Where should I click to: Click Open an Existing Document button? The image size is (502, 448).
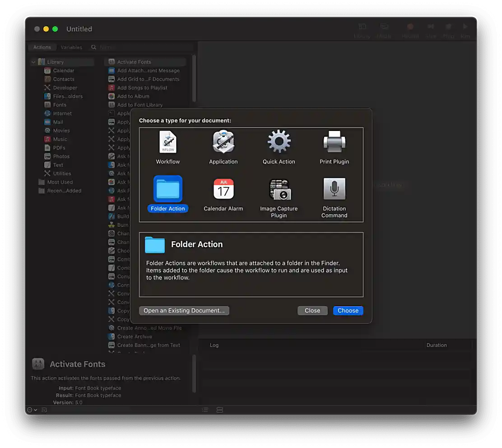184,310
